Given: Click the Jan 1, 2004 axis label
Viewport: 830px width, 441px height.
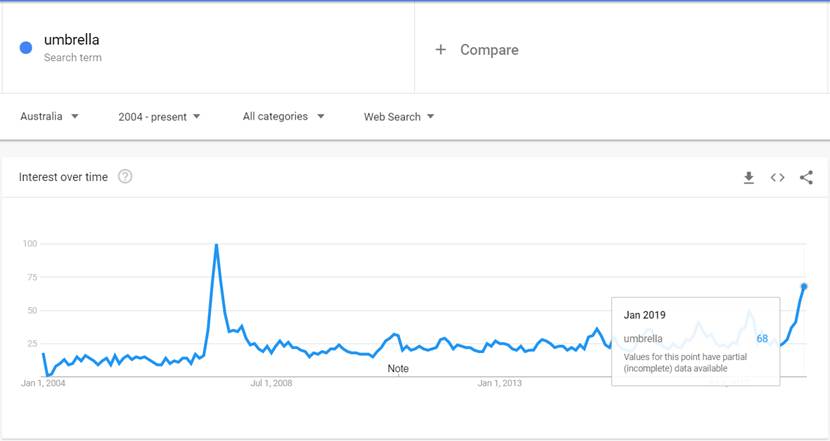Looking at the screenshot, I should point(45,383).
